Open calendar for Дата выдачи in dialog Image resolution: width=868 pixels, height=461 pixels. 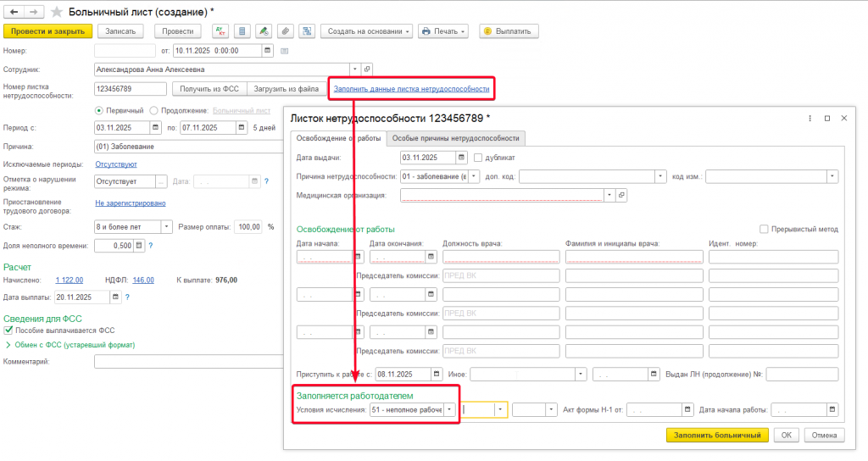pos(461,158)
